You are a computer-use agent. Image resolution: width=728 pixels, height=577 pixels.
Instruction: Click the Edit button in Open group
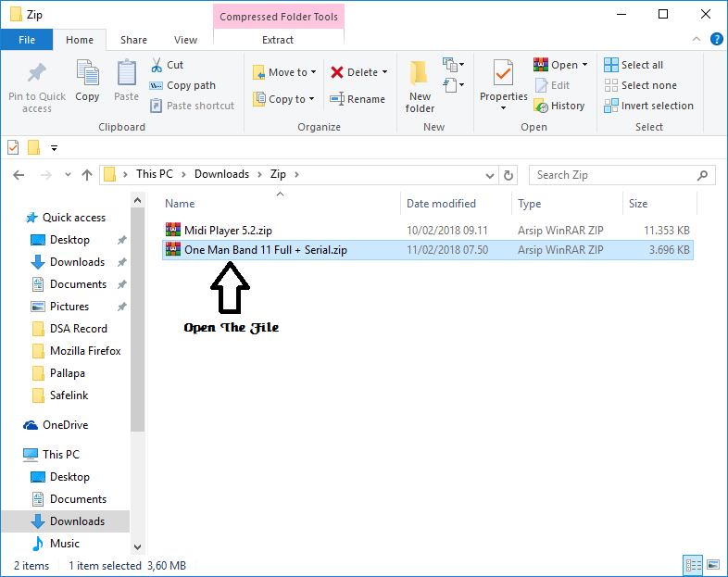tap(552, 85)
